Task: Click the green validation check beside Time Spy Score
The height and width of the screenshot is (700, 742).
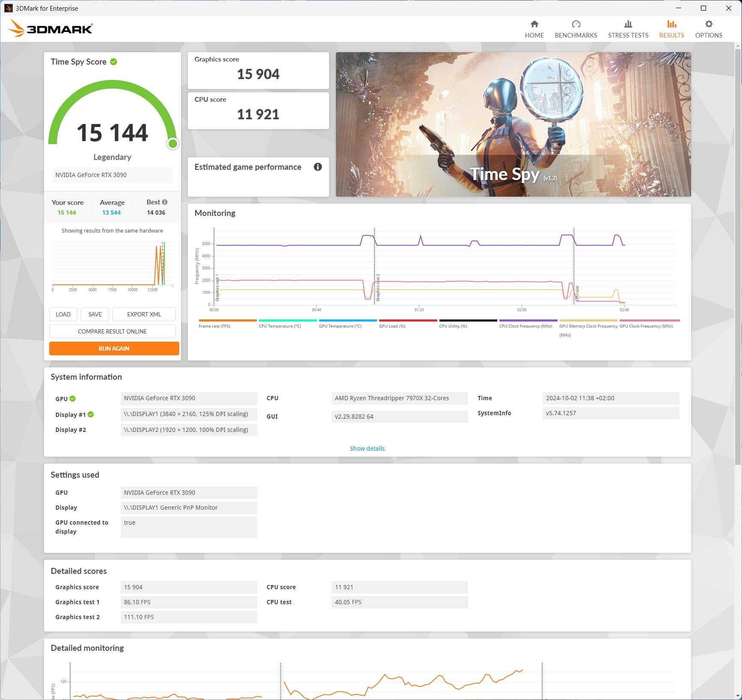Action: [113, 62]
